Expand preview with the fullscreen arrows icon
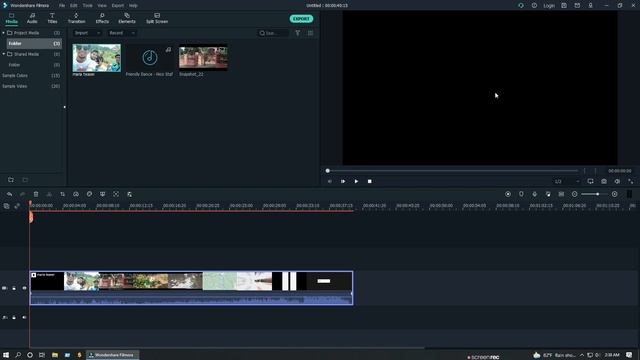This screenshot has width=640, height=360. [x=631, y=181]
